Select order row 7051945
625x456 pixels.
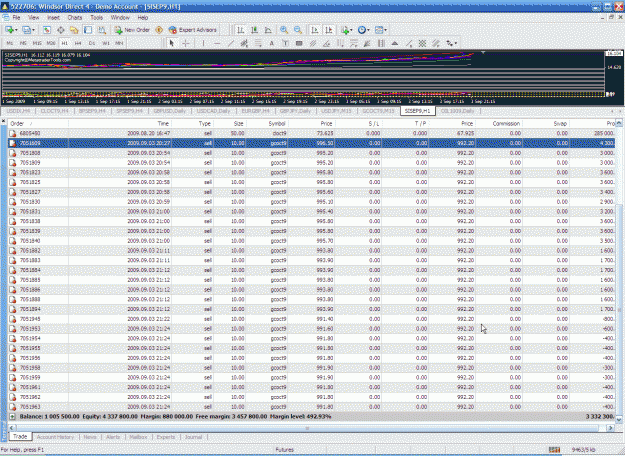point(311,319)
